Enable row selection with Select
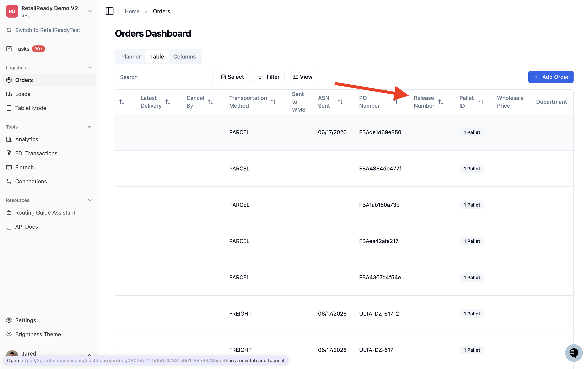Viewport: 588px width, 369px height. click(x=232, y=77)
